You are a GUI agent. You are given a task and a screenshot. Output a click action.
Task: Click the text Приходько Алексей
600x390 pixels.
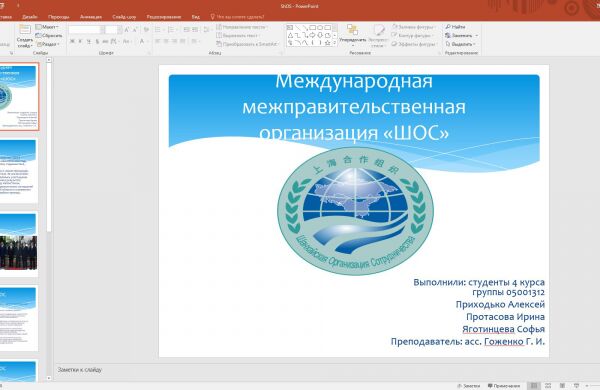500,305
